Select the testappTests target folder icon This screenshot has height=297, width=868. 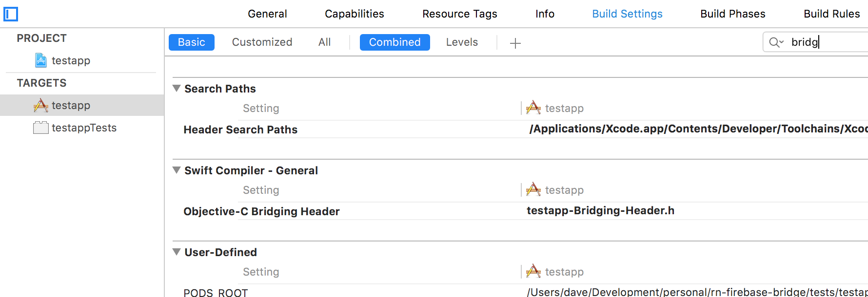pos(41,128)
